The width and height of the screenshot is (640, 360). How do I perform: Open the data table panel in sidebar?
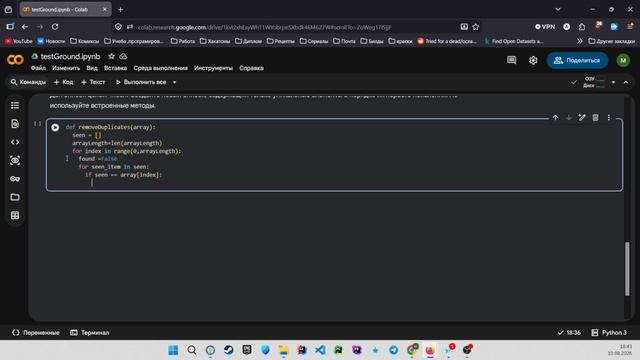pyautogui.click(x=15, y=216)
